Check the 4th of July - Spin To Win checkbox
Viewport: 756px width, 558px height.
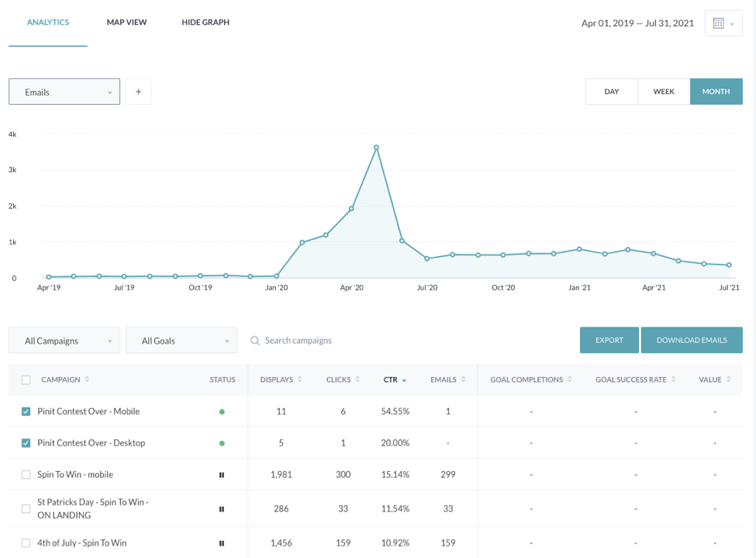click(26, 543)
